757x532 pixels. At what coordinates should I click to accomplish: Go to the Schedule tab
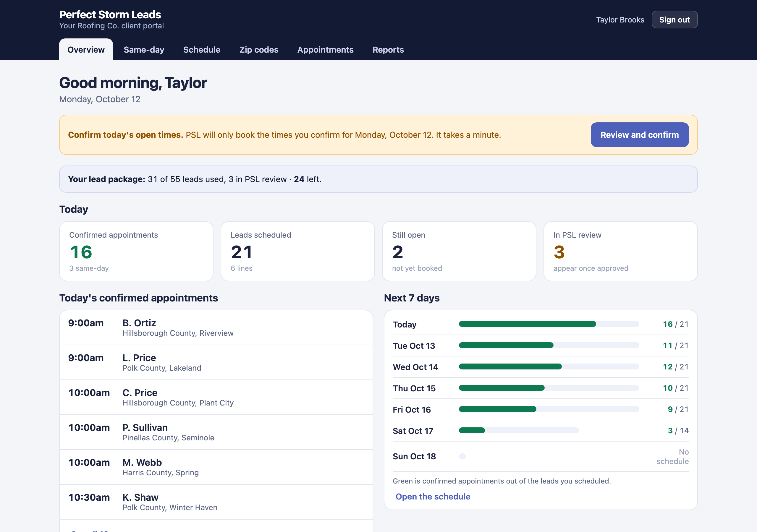tap(202, 49)
